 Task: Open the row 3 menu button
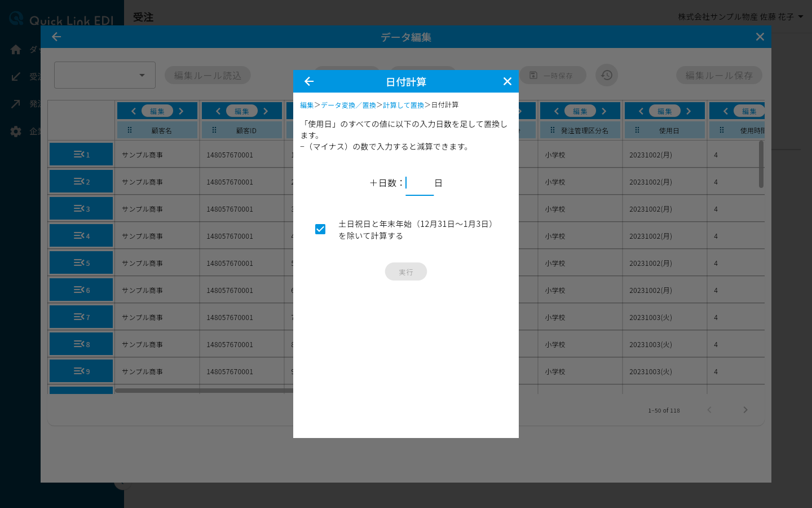(x=81, y=208)
